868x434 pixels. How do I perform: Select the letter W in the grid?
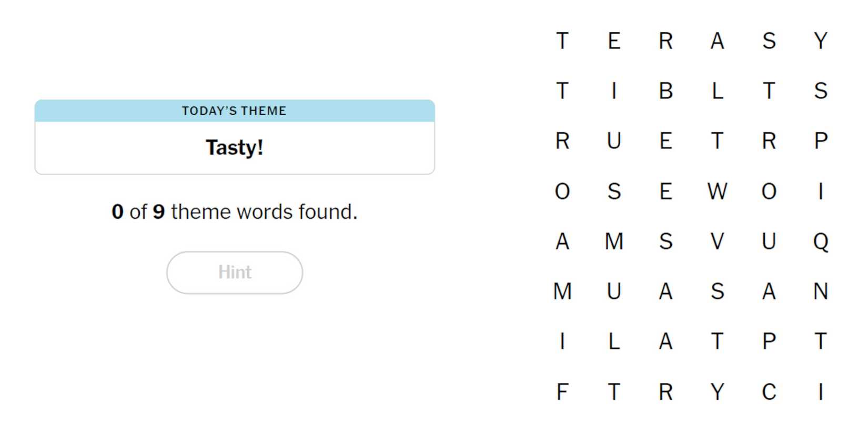[x=717, y=191]
